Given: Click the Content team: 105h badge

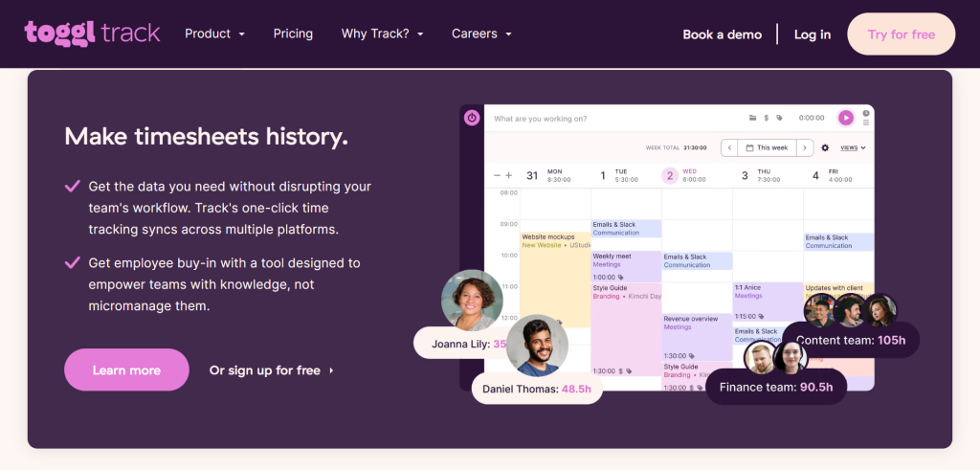Looking at the screenshot, I should pos(850,341).
